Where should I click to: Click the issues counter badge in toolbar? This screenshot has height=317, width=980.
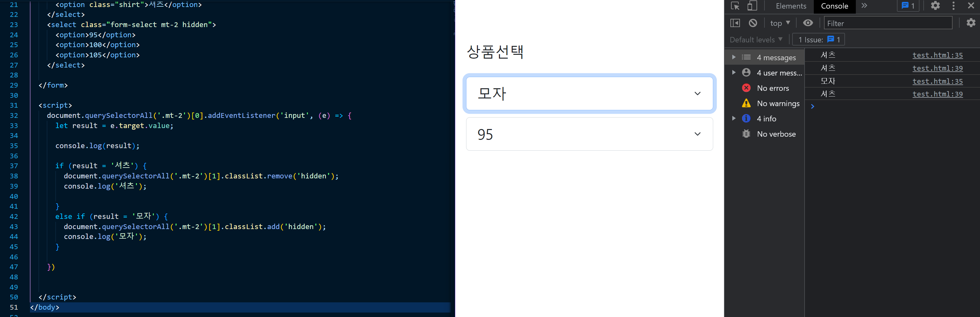(908, 6)
